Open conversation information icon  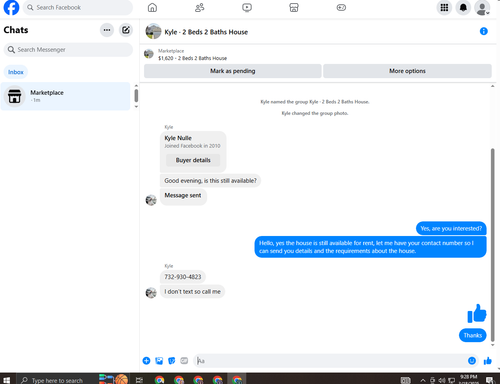[484, 31]
